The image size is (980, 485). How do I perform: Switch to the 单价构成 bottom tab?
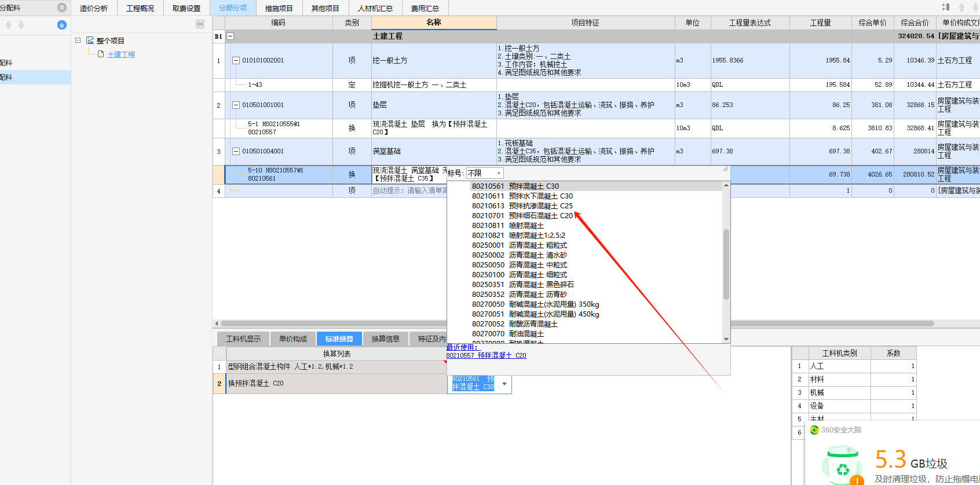(x=293, y=339)
